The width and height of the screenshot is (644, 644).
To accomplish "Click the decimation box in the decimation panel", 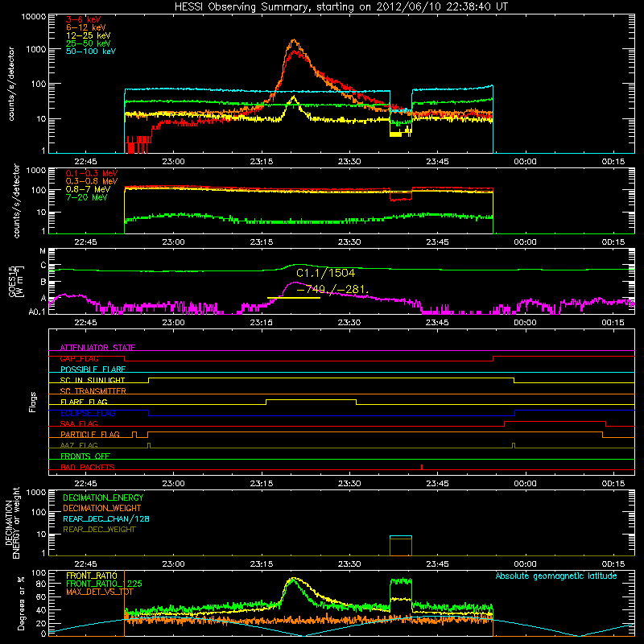I will click(x=400, y=546).
